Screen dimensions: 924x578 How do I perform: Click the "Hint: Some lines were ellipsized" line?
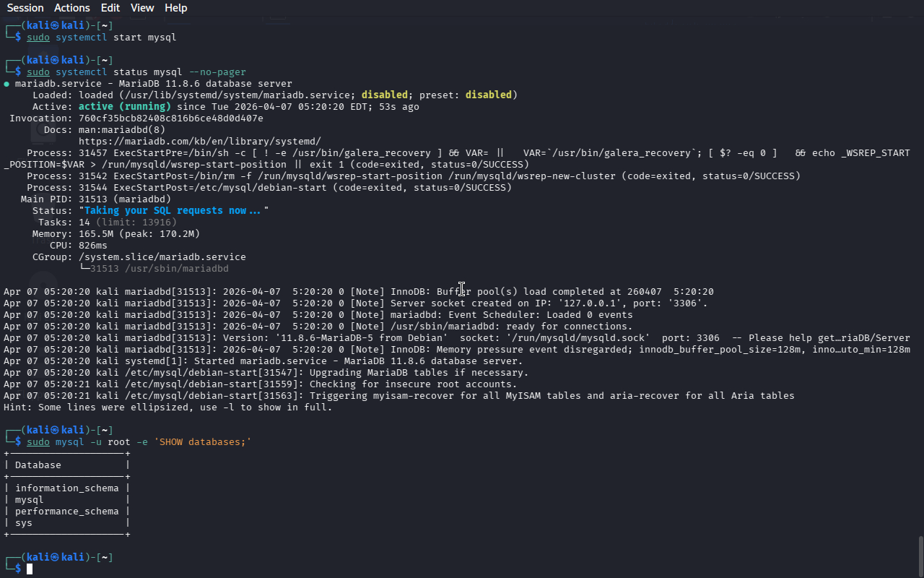167,407
